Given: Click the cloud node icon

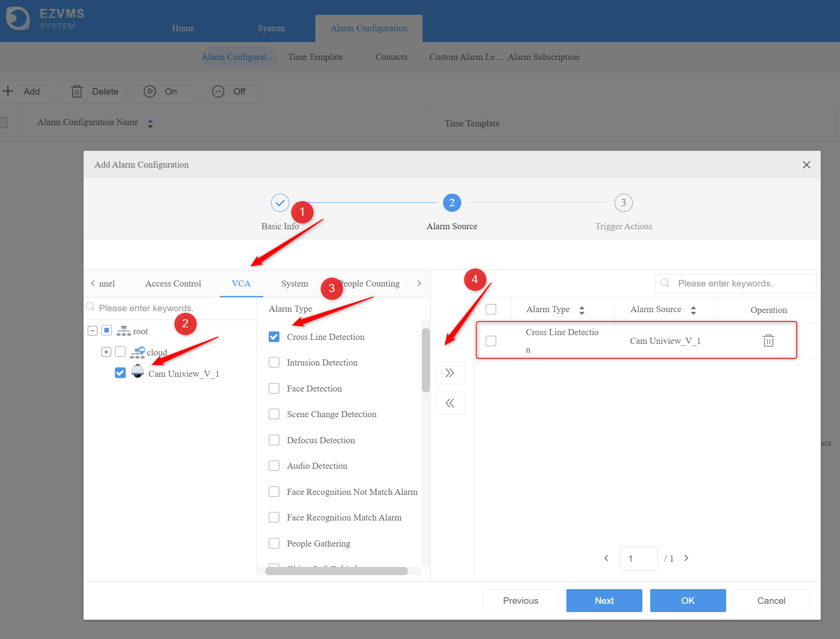Looking at the screenshot, I should pos(138,352).
